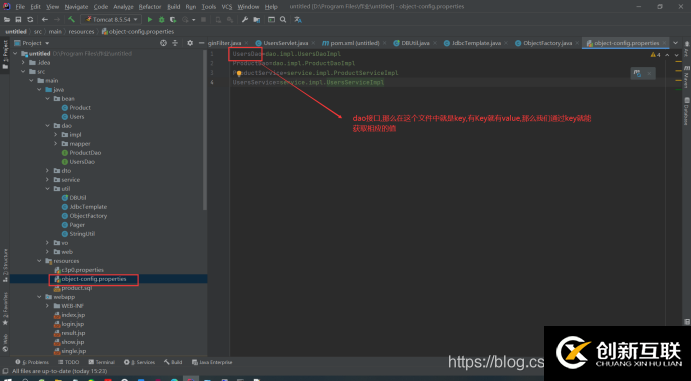Expand the impl folder
Viewport: 691px width, 381px height.
56,135
